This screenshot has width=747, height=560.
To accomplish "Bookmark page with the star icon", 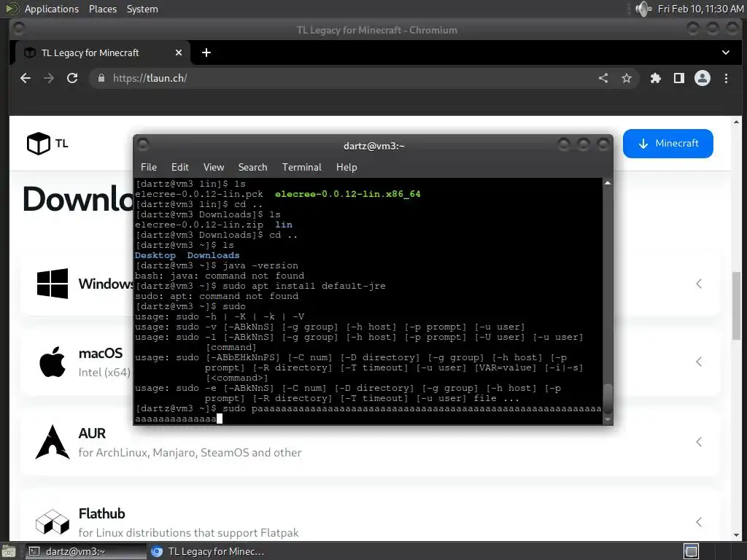I will pyautogui.click(x=627, y=78).
